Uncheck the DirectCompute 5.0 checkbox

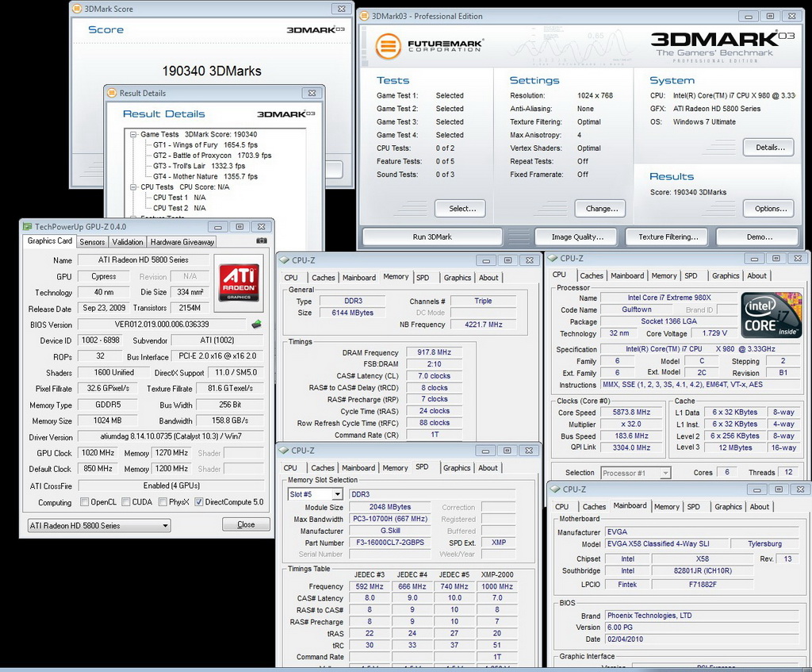point(198,502)
